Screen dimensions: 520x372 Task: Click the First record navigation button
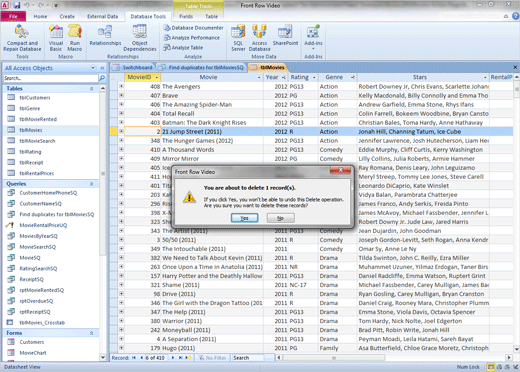134,358
